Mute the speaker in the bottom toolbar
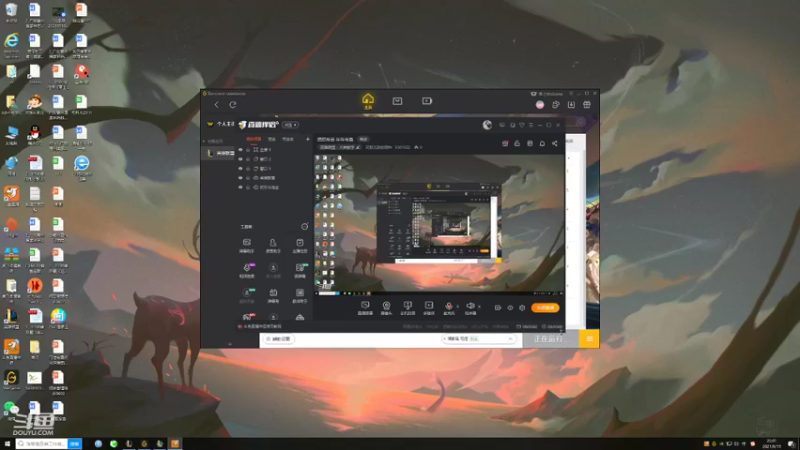The height and width of the screenshot is (450, 800). click(470, 308)
